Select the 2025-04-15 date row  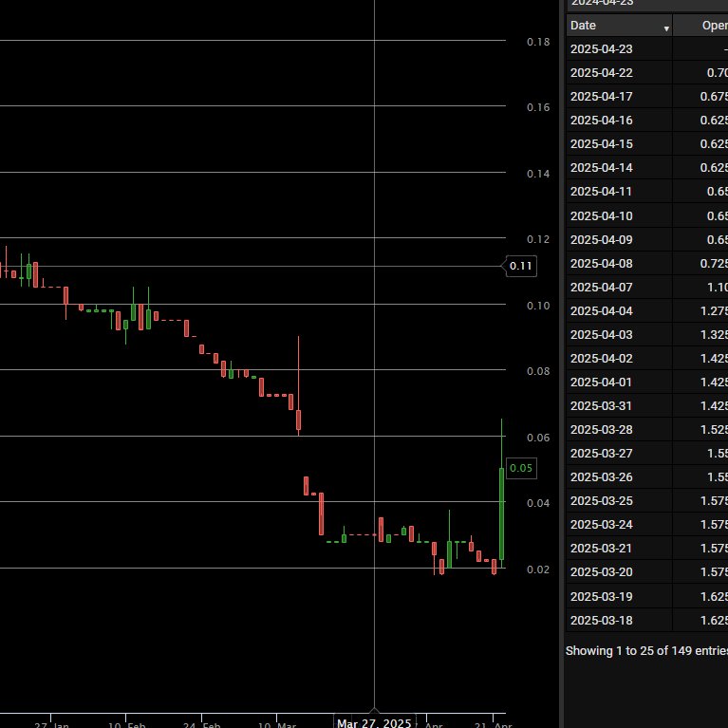pyautogui.click(x=647, y=143)
